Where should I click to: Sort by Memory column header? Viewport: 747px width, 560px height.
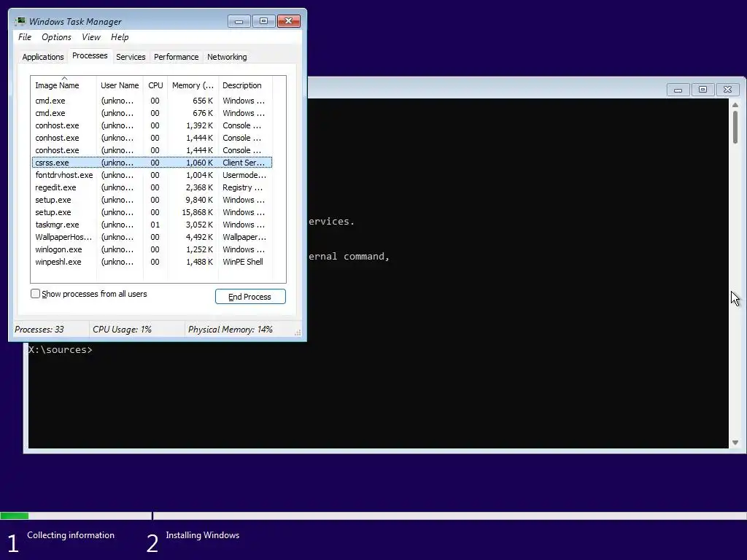coord(193,85)
